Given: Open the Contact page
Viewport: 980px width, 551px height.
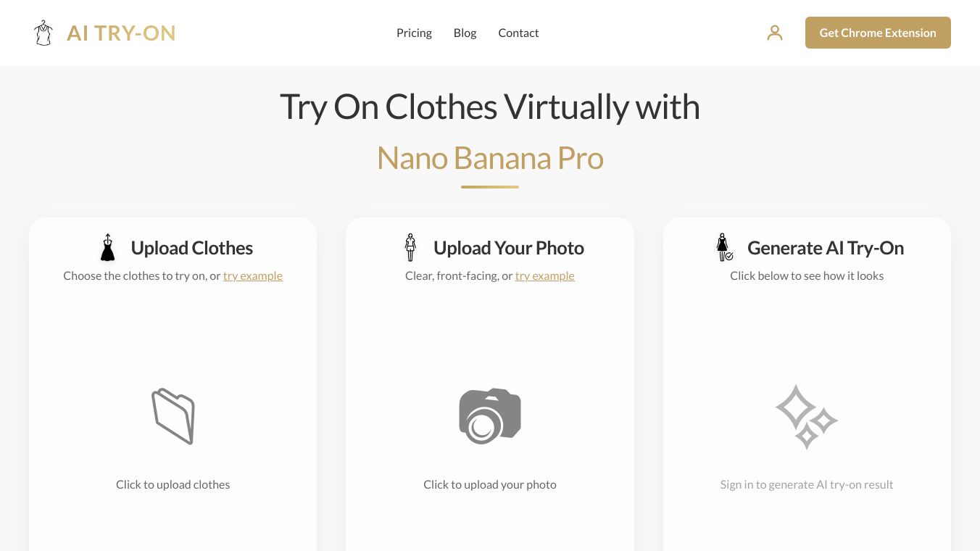Looking at the screenshot, I should 518,33.
